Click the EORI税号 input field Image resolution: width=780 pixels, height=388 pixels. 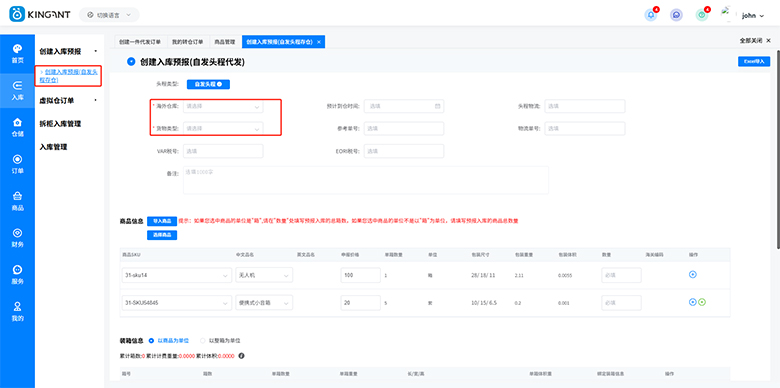tap(404, 151)
